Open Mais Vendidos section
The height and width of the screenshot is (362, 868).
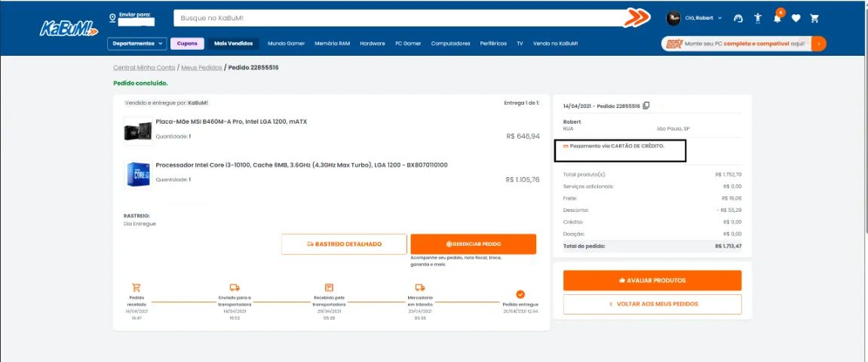pyautogui.click(x=233, y=44)
